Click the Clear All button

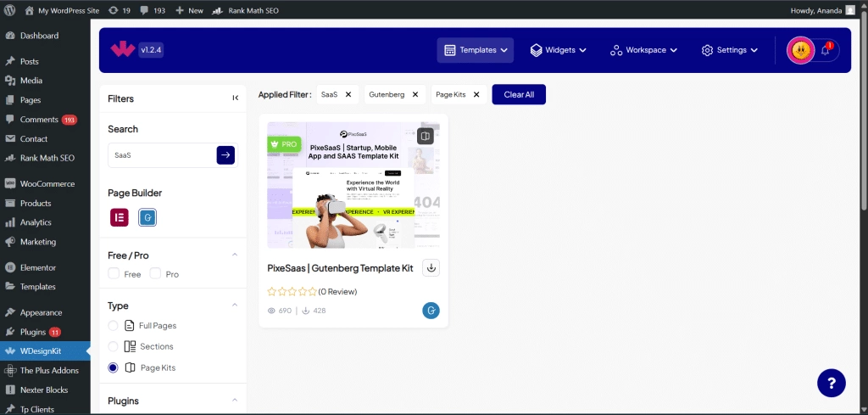519,94
